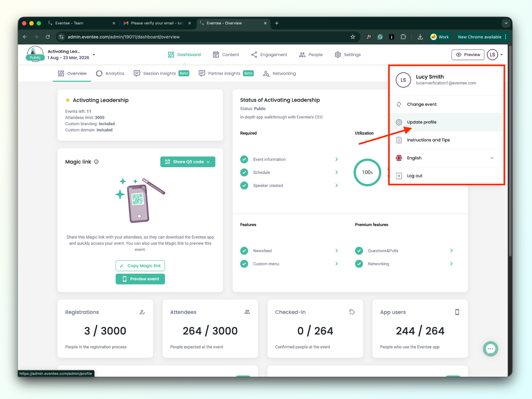532x399 pixels.
Task: Go back using the browser back arrow
Action: [x=25, y=37]
